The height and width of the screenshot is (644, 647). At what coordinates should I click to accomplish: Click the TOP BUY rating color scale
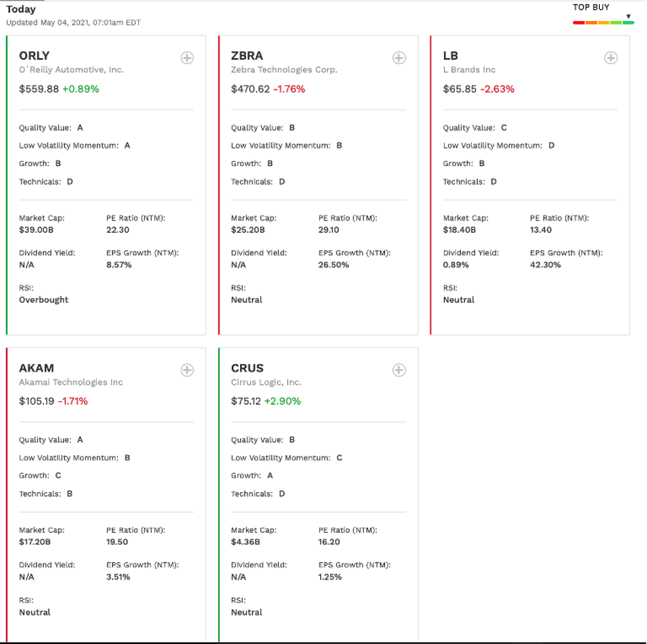click(603, 23)
